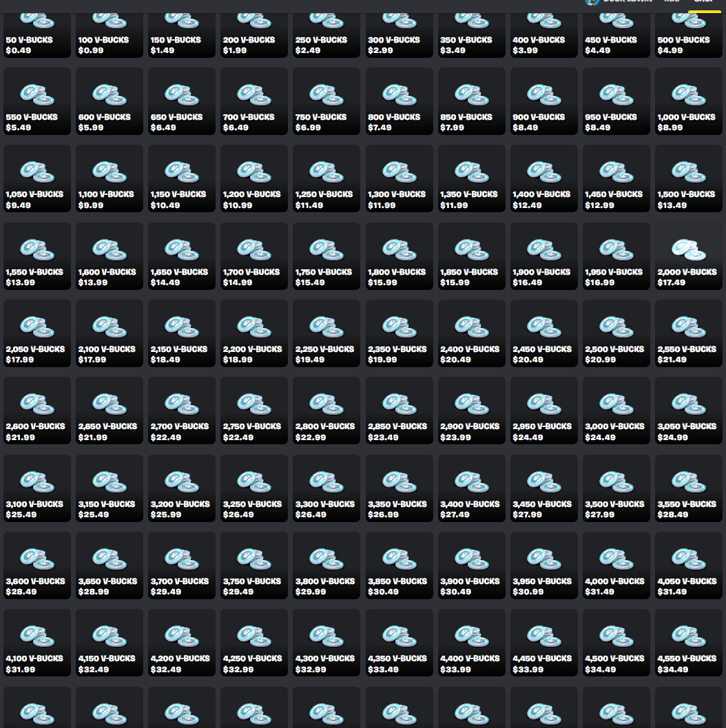This screenshot has height=728, width=726.
Task: Click the coin icon above 3,150 V-Bucks
Action: [109, 481]
